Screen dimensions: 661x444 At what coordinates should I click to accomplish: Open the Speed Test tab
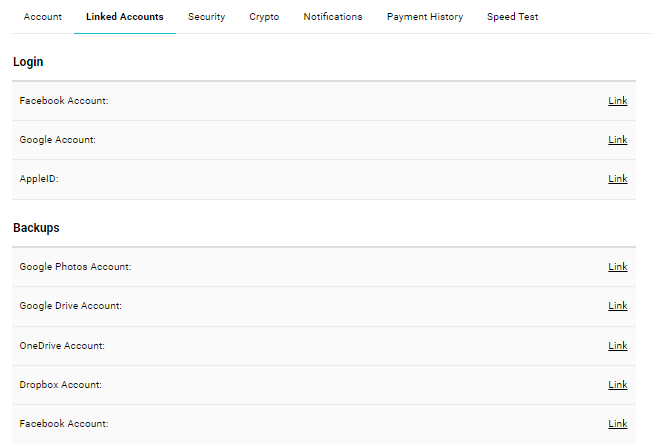513,17
